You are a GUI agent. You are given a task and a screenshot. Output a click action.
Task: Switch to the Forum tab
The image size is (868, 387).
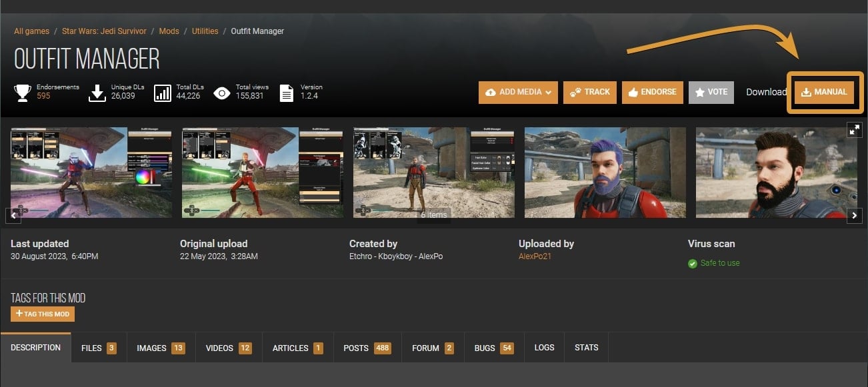coord(433,348)
